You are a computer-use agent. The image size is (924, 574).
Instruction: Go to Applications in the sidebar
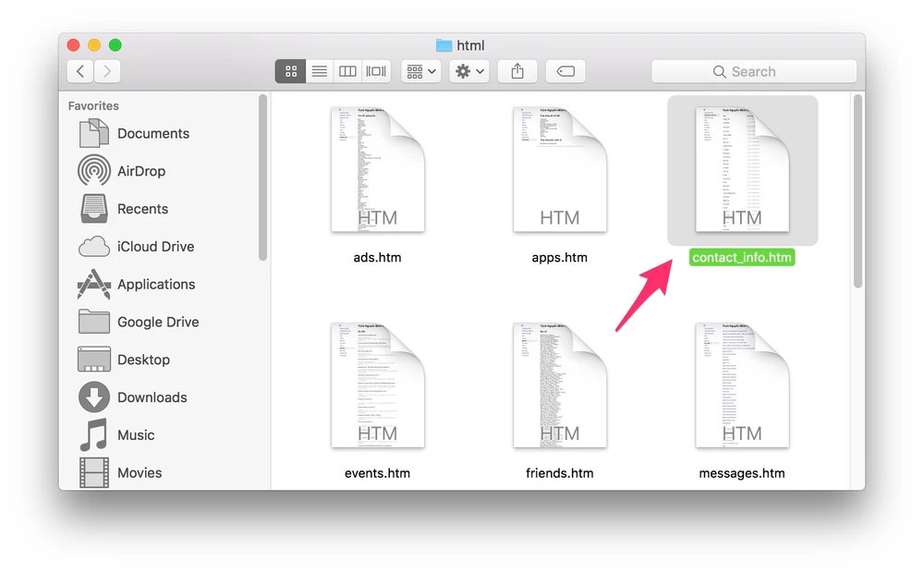pyautogui.click(x=155, y=285)
